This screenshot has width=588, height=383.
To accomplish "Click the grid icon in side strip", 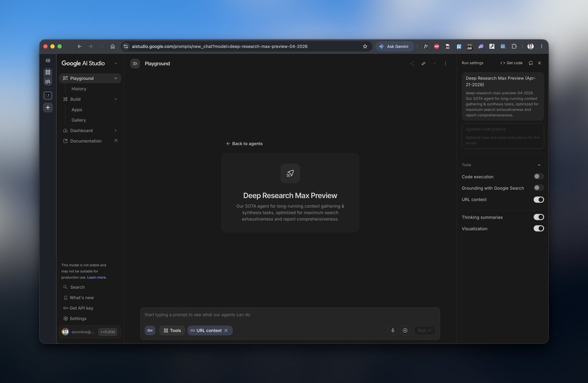I will (x=48, y=72).
